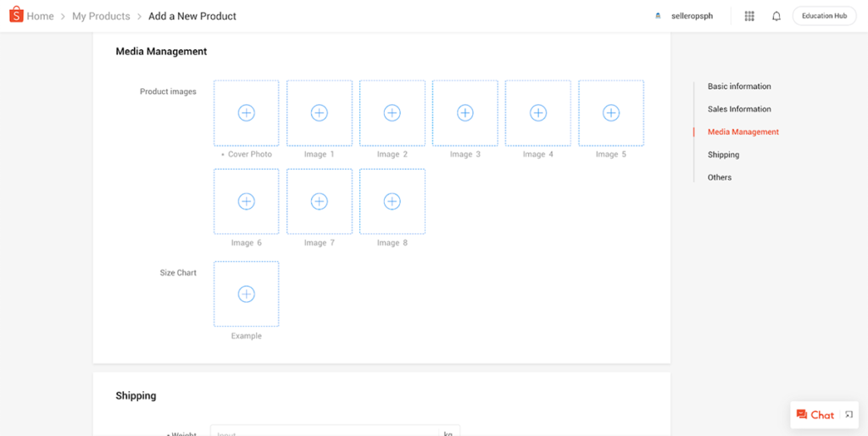Open the notifications bell
Image resolution: width=868 pixels, height=436 pixels.
tap(776, 16)
